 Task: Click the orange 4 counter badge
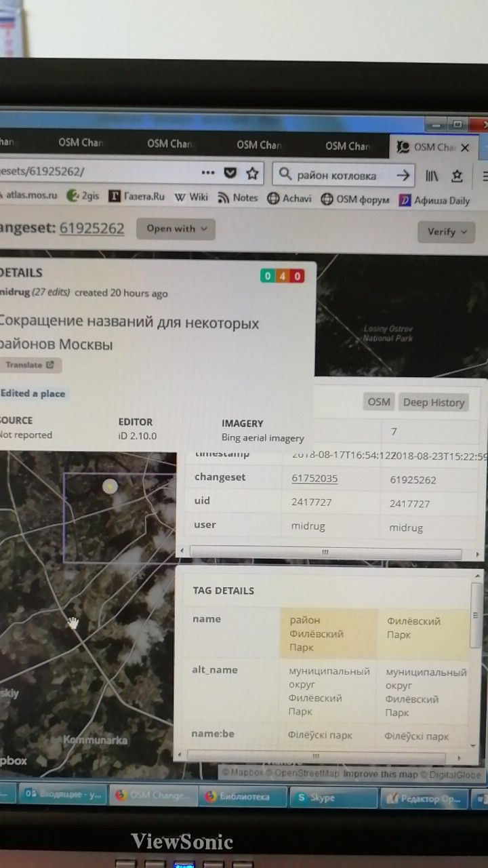pos(282,276)
